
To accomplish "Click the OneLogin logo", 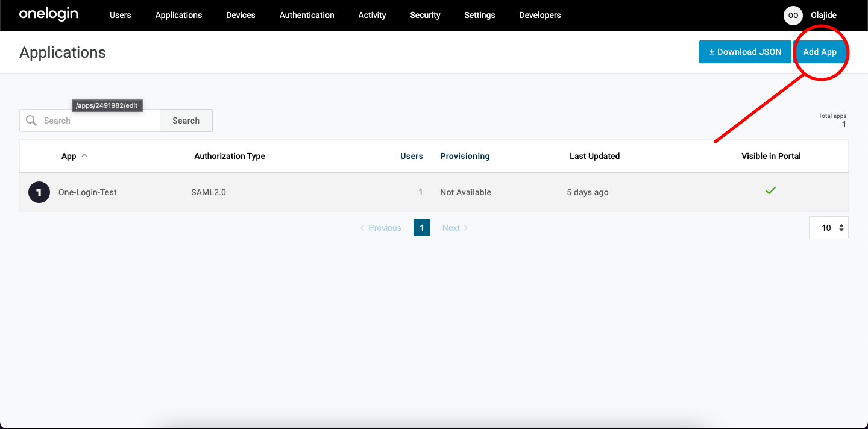I will pos(48,14).
